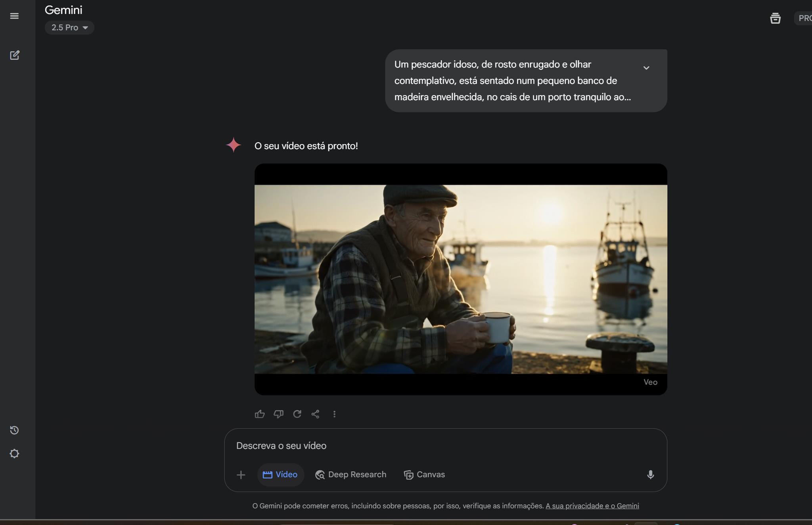Expand the truncated prompt text chevron
The width and height of the screenshot is (812, 525).
click(x=646, y=68)
